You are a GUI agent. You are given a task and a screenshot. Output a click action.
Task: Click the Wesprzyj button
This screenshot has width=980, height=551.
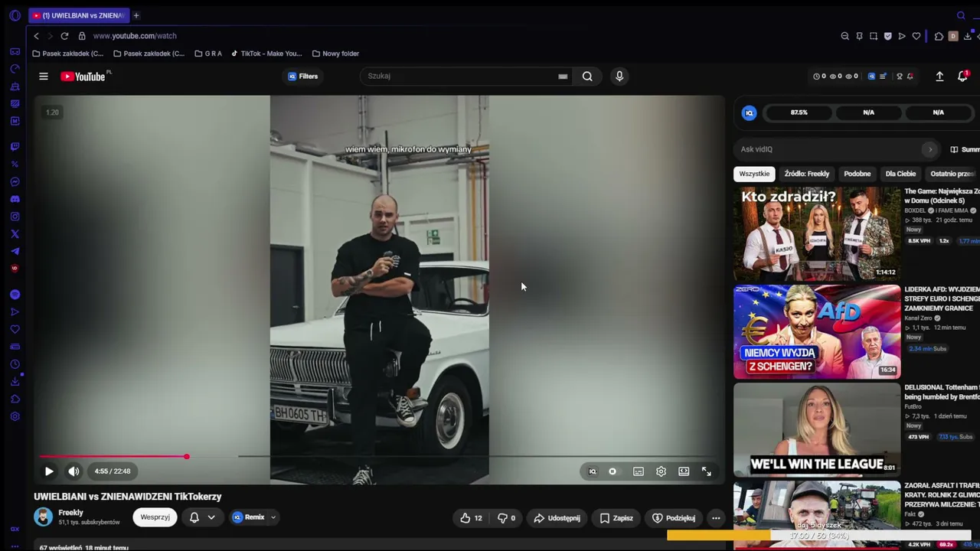pos(155,517)
